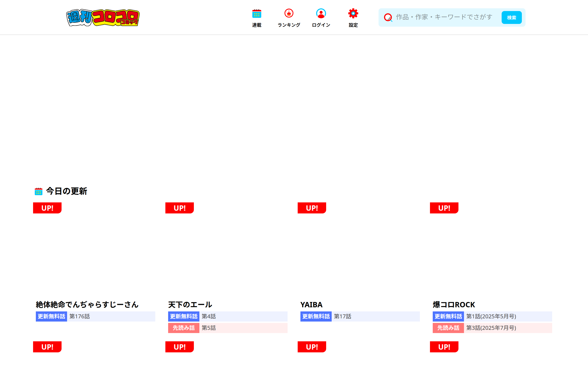The width and height of the screenshot is (588, 368).
Task: Click UP! badge above 絶体絶命でんぢゃらすじーさん
Action: pos(47,208)
